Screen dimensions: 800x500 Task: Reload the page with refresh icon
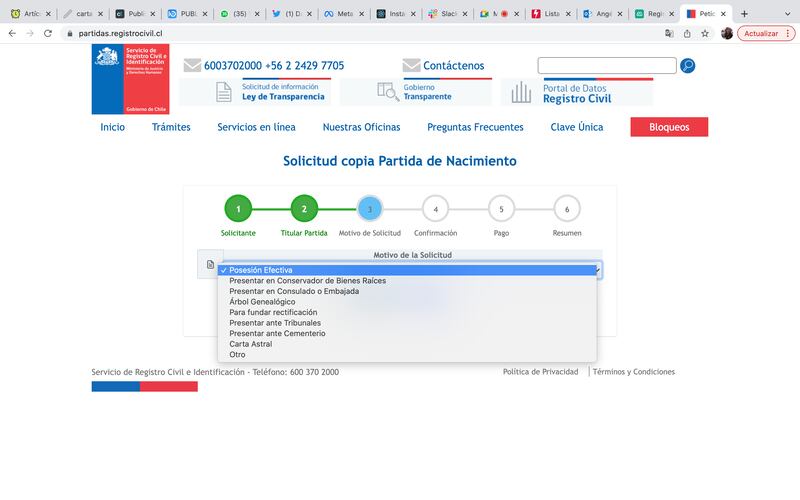(x=48, y=33)
